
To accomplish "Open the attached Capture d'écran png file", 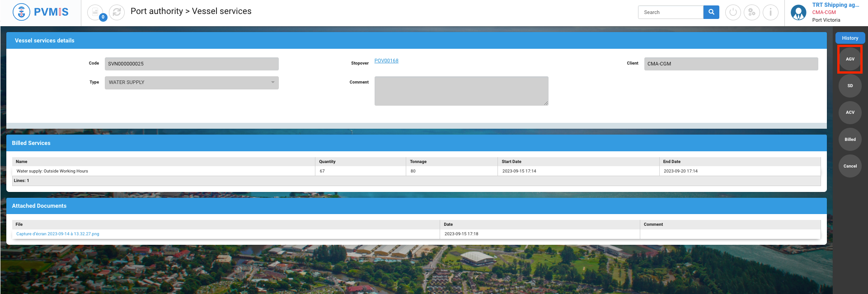I will coord(58,234).
